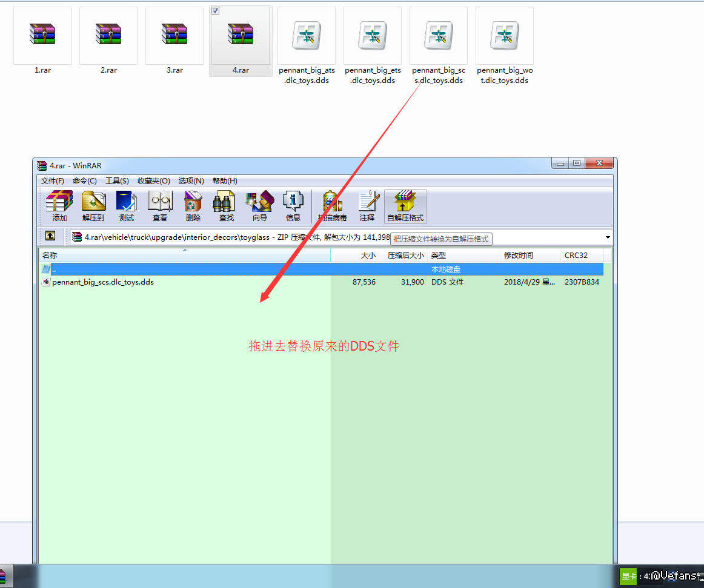Viewport: 704px width, 588px height.
Task: Open the address bar path dropdown
Action: click(x=608, y=237)
